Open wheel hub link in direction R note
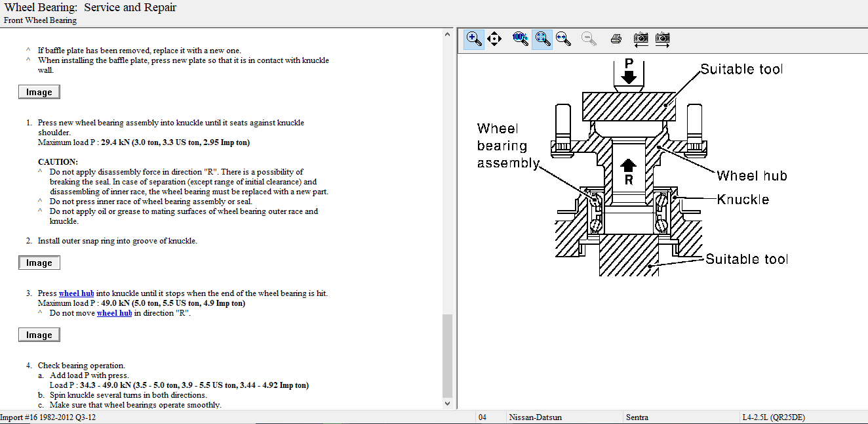The height and width of the screenshot is (424, 868). [114, 313]
